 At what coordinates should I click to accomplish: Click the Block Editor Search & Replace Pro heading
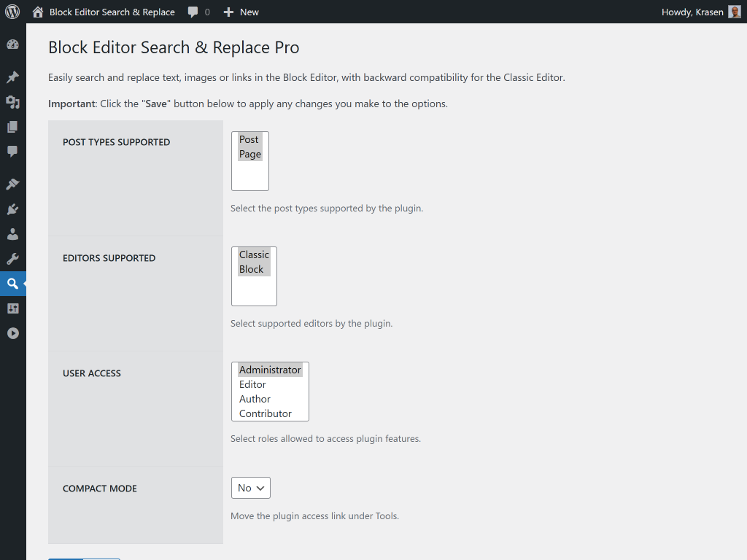(174, 47)
